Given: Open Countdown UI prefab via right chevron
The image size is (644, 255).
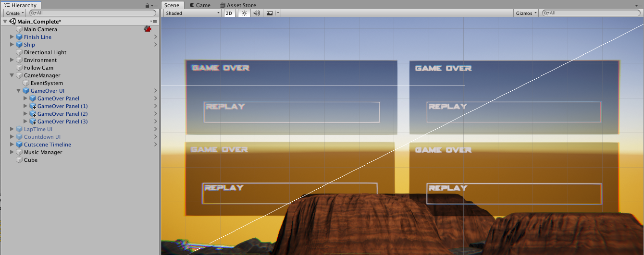Looking at the screenshot, I should [155, 137].
